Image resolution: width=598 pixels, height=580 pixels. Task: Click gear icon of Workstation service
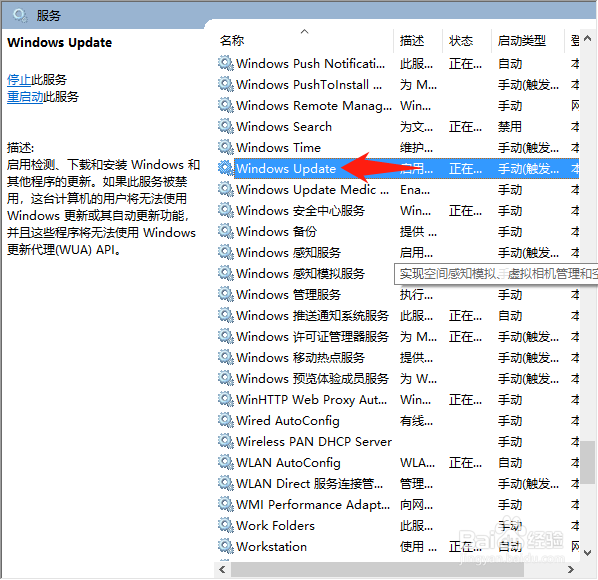tap(225, 546)
